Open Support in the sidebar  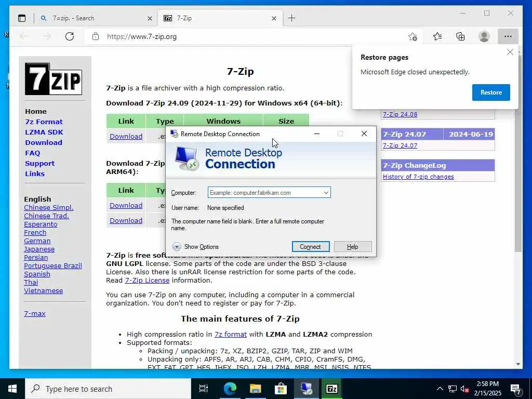pos(39,163)
